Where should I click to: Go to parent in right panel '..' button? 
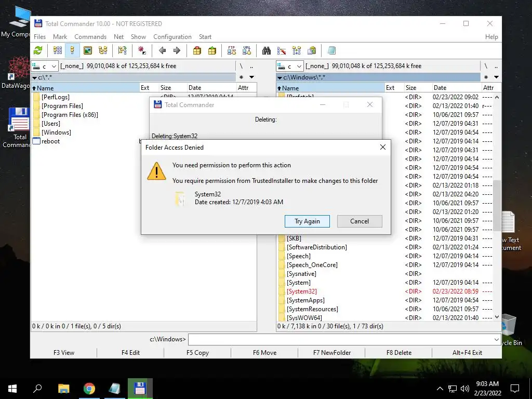[x=496, y=66]
